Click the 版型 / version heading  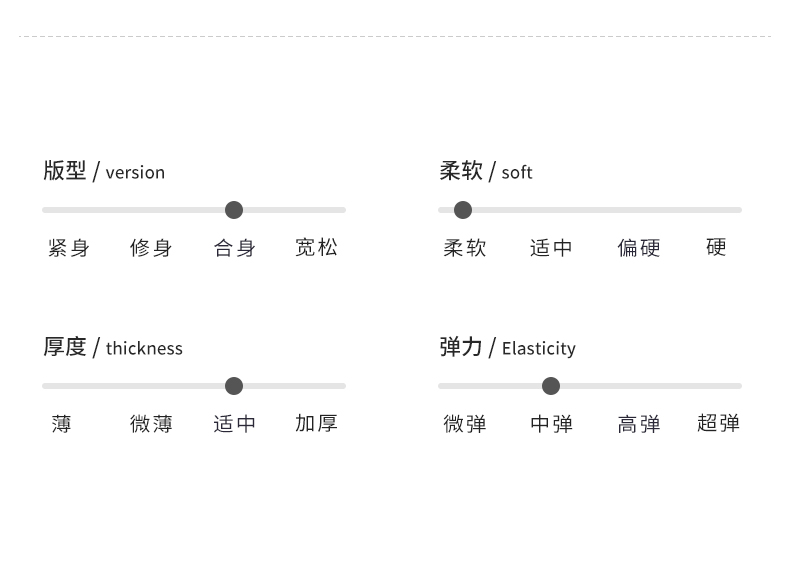point(104,171)
